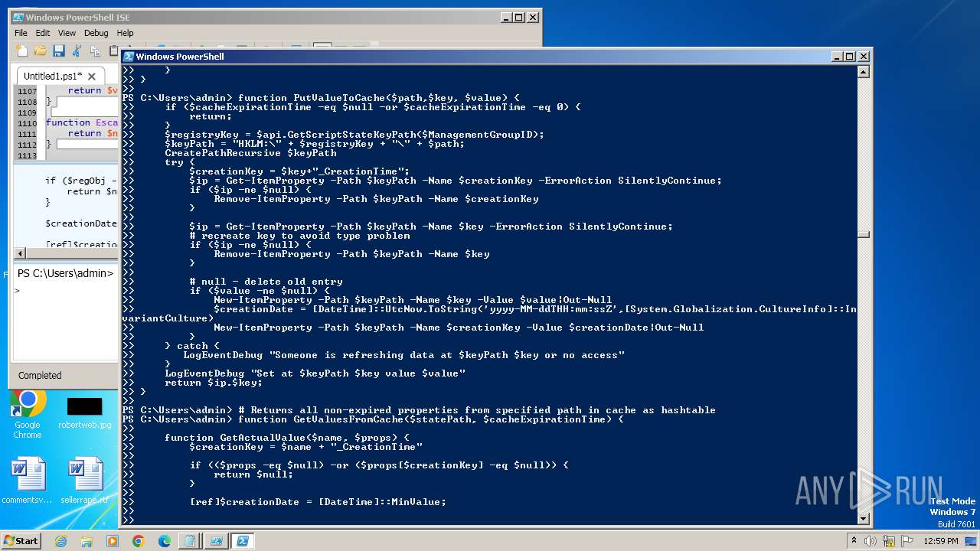Switch to PowerShell ISE taskbar button
The height and width of the screenshot is (551, 980).
click(x=216, y=541)
